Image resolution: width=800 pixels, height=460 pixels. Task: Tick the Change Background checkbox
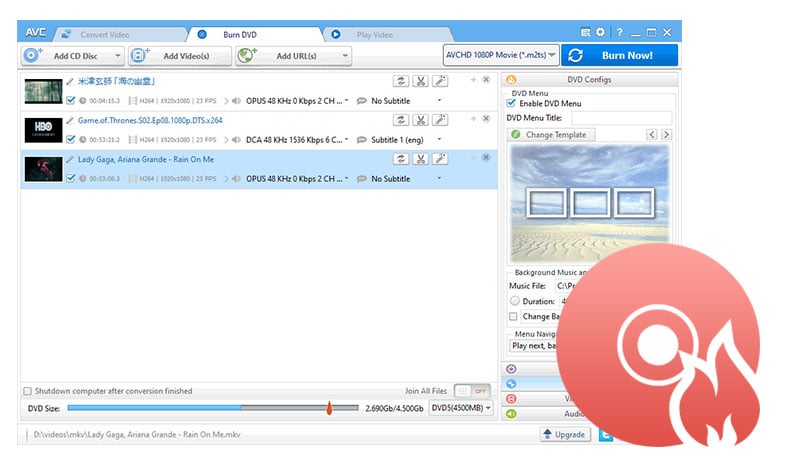click(513, 316)
